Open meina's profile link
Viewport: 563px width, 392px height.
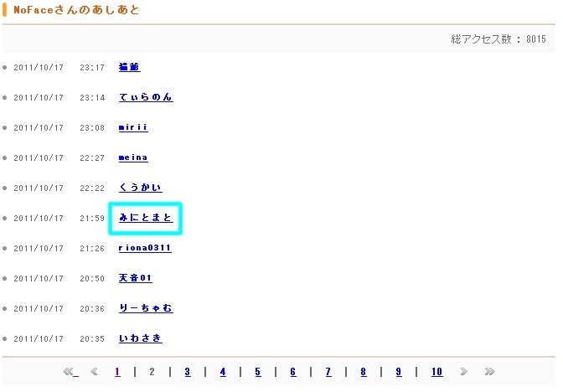click(133, 157)
